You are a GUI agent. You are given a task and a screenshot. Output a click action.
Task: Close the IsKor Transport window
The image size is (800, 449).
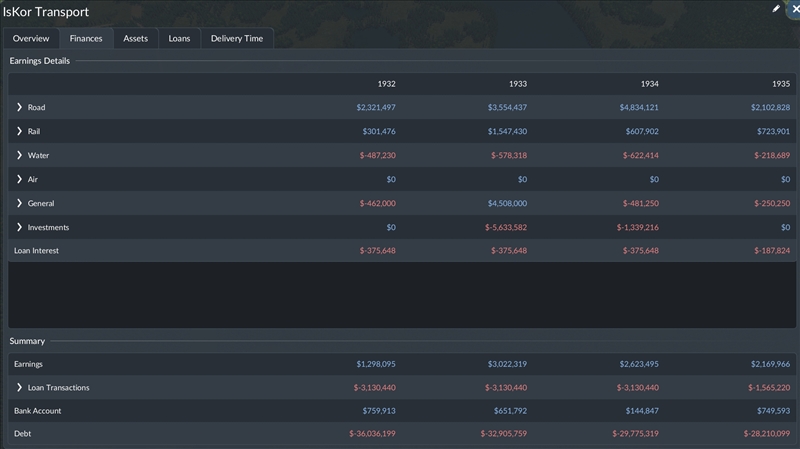click(795, 9)
